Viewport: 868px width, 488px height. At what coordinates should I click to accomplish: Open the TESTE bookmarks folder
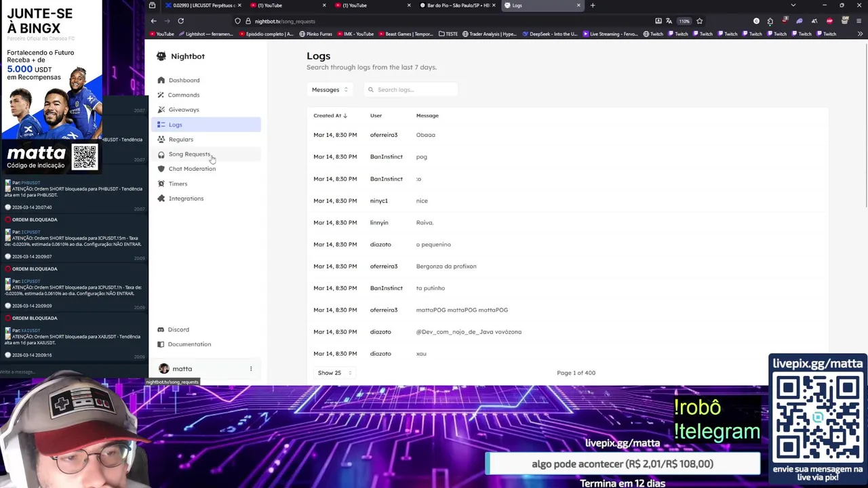pos(448,34)
